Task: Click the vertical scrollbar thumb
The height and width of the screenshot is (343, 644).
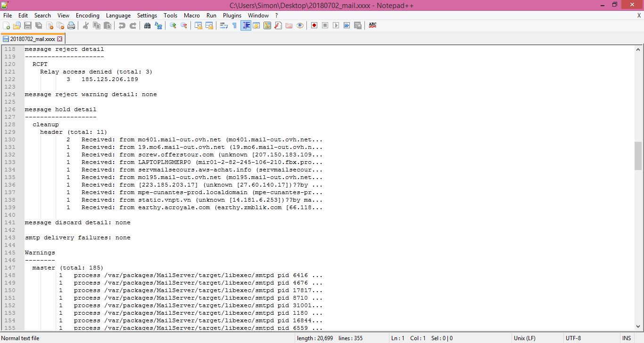Action: point(638,155)
